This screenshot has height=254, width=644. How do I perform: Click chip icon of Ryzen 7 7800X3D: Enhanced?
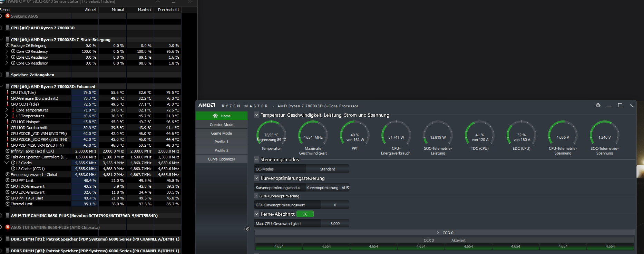coord(8,86)
